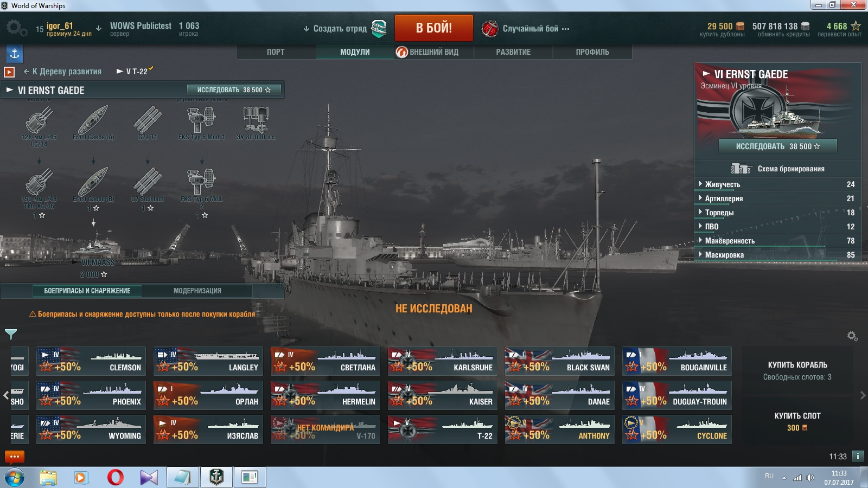Select the CYCLONE ship card
This screenshot has width=868, height=488.
click(677, 429)
